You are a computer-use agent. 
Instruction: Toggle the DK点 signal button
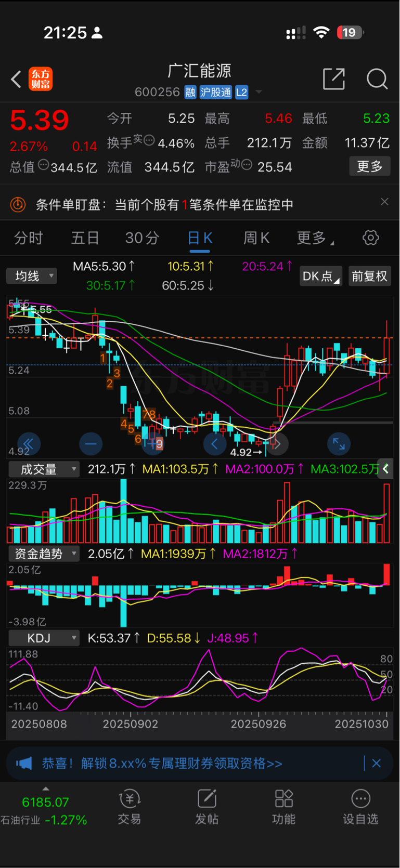point(321,276)
